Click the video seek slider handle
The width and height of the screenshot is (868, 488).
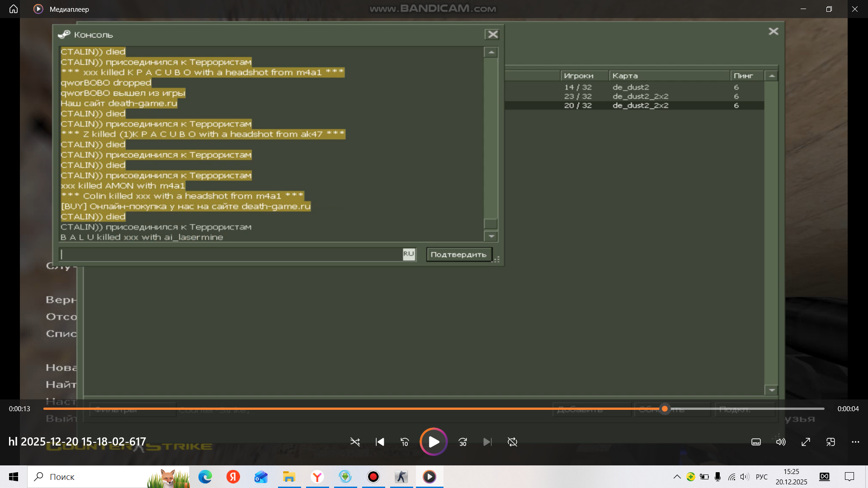pos(665,408)
